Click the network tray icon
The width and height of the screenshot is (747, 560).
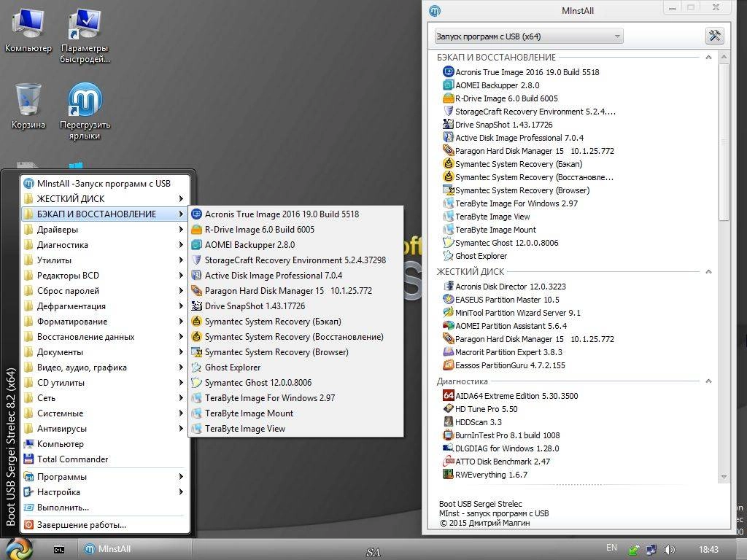tap(651, 550)
